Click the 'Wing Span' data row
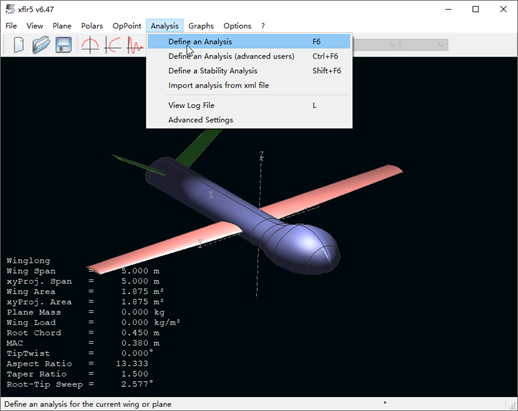Viewport: 518px width, 411px height. pos(83,271)
